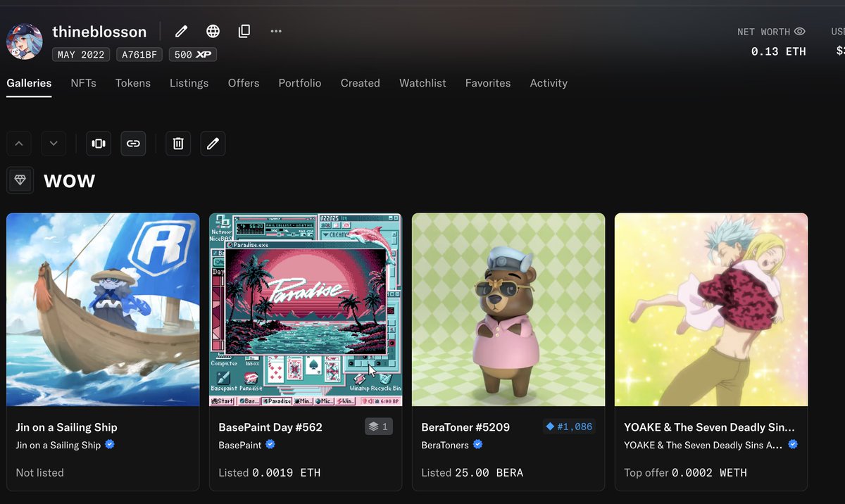Click the rarity rank #1,086 badge
The width and height of the screenshot is (845, 504).
click(x=569, y=427)
